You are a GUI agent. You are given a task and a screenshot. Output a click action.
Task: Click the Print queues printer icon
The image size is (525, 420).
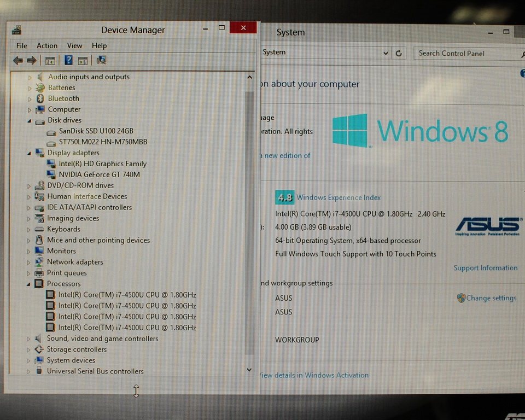[39, 273]
